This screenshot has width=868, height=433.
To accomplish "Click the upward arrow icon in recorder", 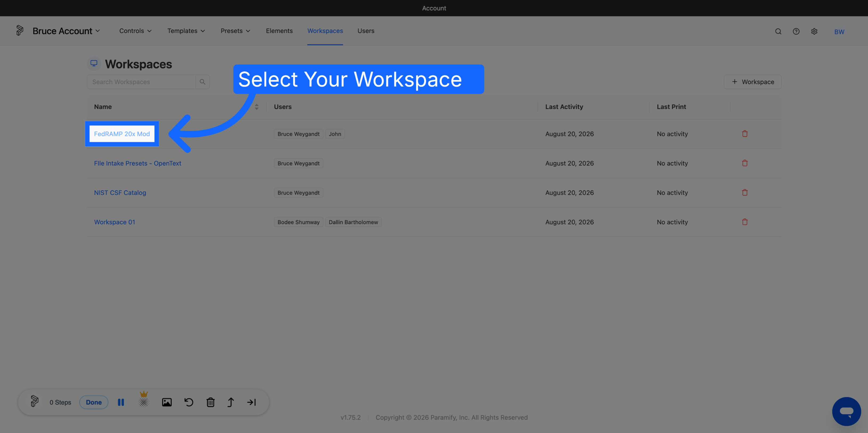I will tap(231, 402).
